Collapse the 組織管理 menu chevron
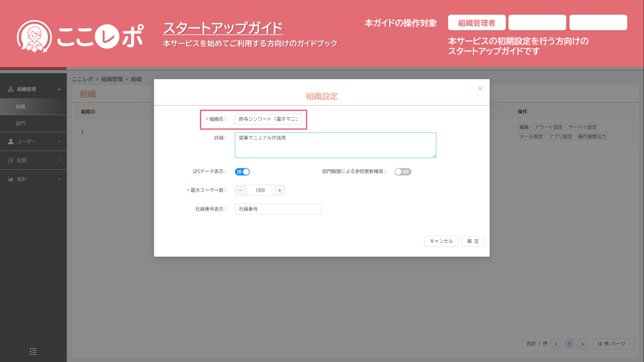This screenshot has width=644, height=362. pos(59,89)
